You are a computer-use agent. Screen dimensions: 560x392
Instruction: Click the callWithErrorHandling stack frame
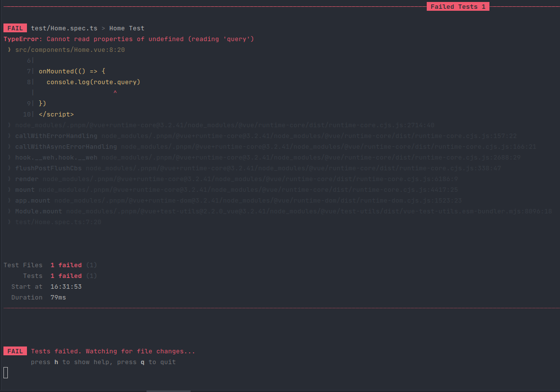point(266,136)
